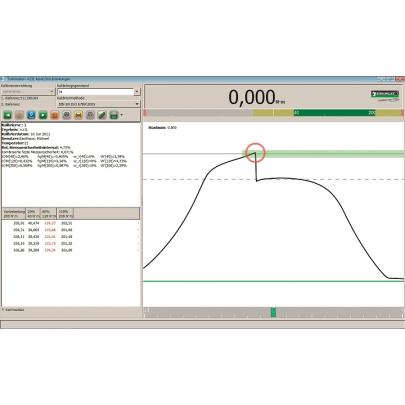Image resolution: width=405 pixels, height=405 pixels.
Task: Click the blue zero-reset toolbar icon
Action: click(31, 115)
